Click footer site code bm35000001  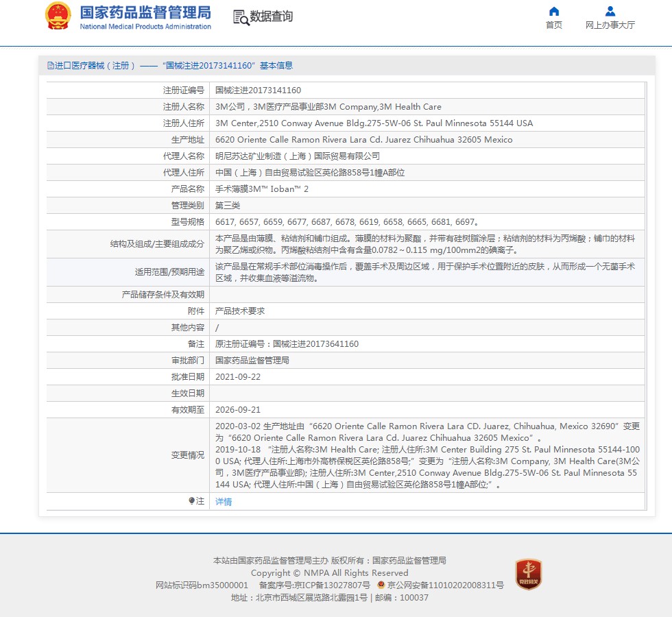click(x=202, y=585)
